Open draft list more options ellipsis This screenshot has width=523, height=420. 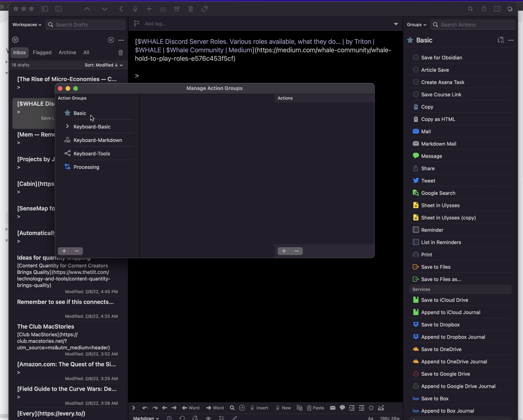coord(121,40)
